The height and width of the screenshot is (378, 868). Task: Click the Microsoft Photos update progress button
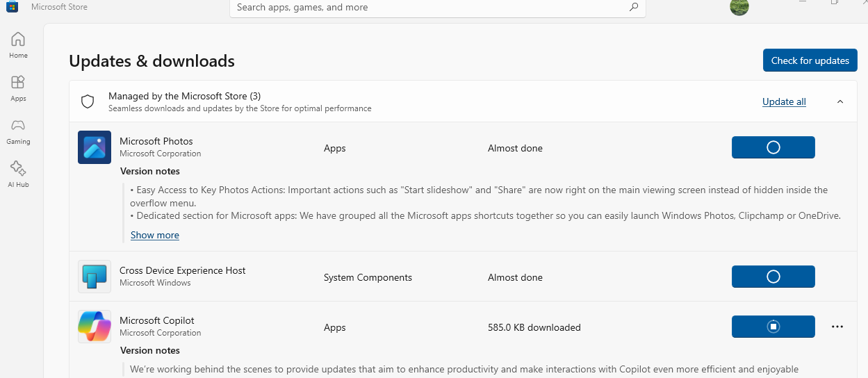coord(773,147)
